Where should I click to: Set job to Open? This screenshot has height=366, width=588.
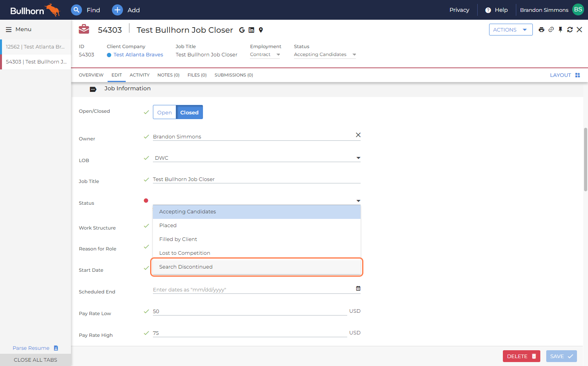(164, 112)
